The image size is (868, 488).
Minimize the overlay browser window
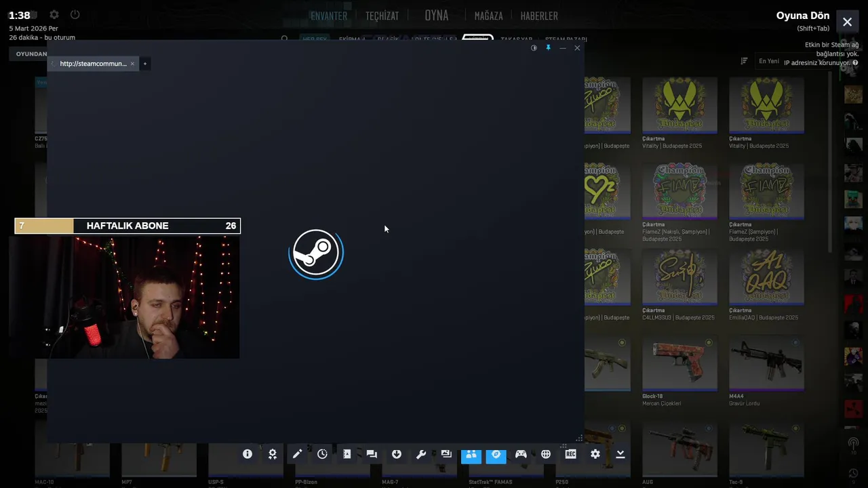point(563,48)
